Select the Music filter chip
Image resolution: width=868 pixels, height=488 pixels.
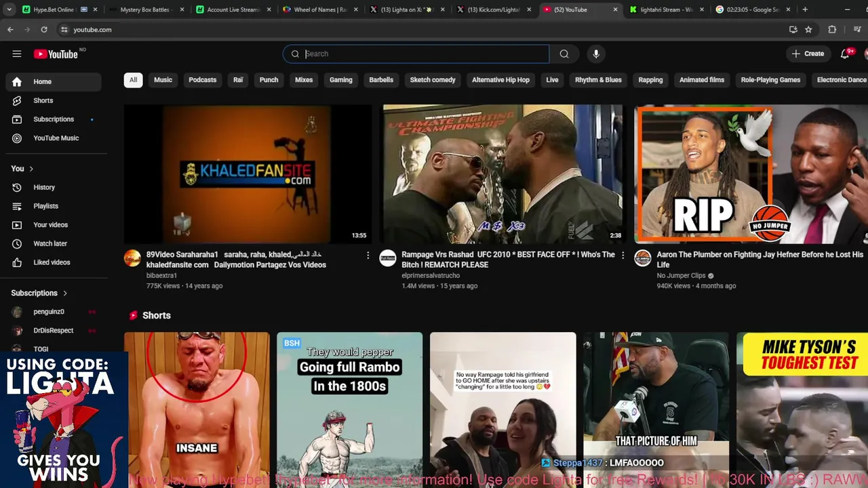(x=163, y=80)
